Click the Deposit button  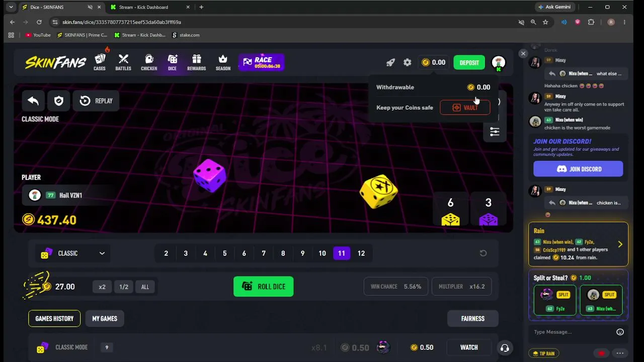469,62
